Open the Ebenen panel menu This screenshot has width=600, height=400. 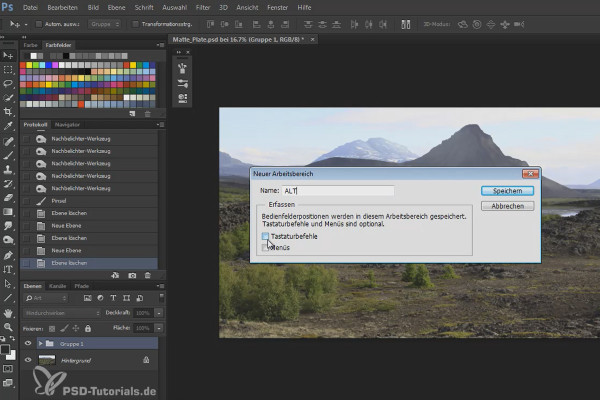point(161,286)
